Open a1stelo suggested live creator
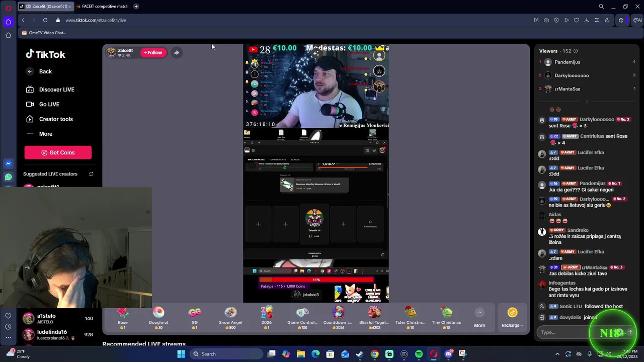The height and width of the screenshot is (362, 644). pos(58,319)
